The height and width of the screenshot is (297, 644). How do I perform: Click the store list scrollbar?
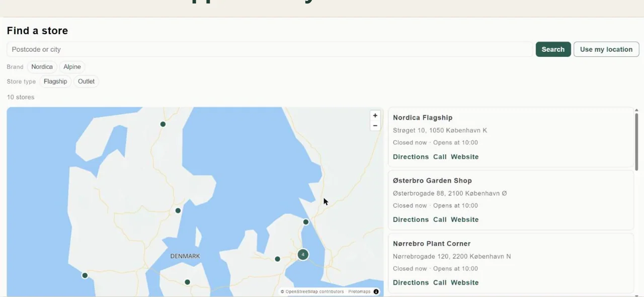tap(636, 141)
